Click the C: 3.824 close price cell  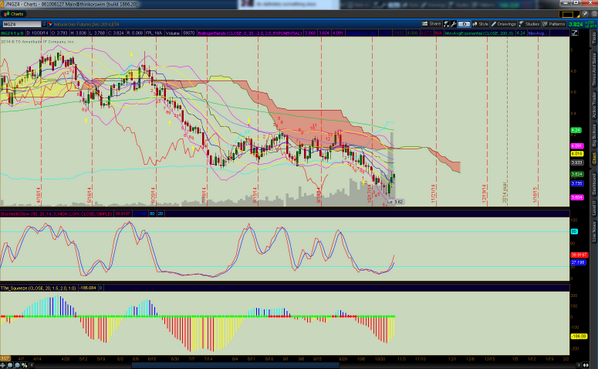(x=116, y=33)
